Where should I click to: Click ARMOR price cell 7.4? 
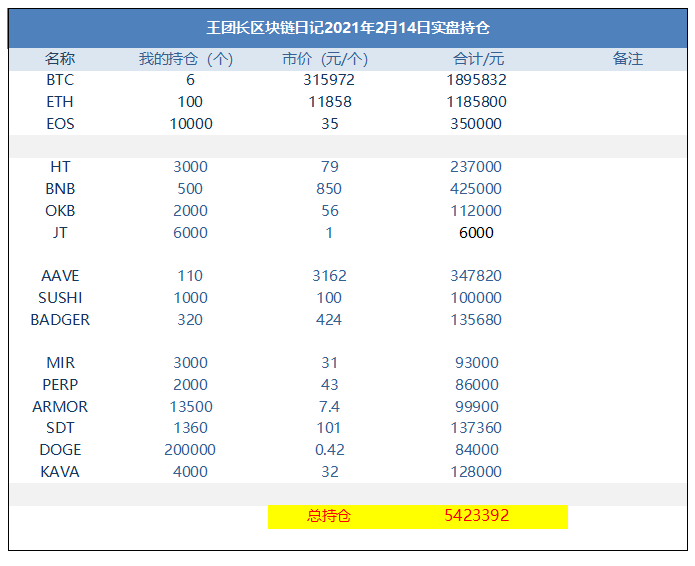point(329,406)
